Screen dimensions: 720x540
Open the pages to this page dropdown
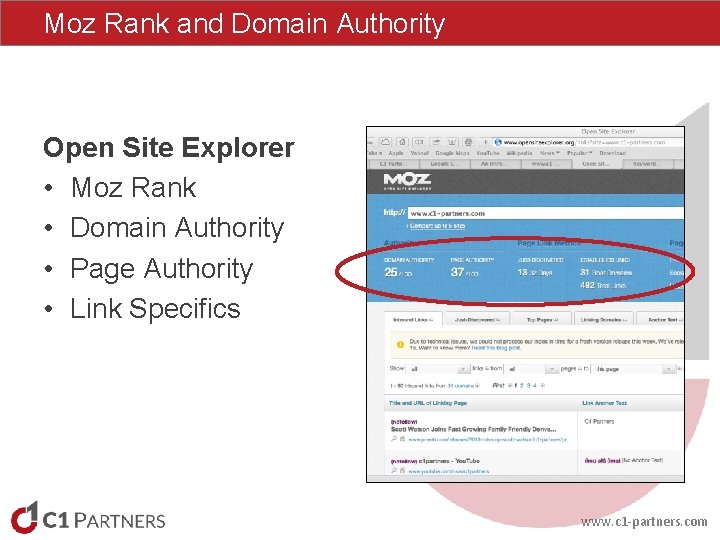tap(634, 369)
